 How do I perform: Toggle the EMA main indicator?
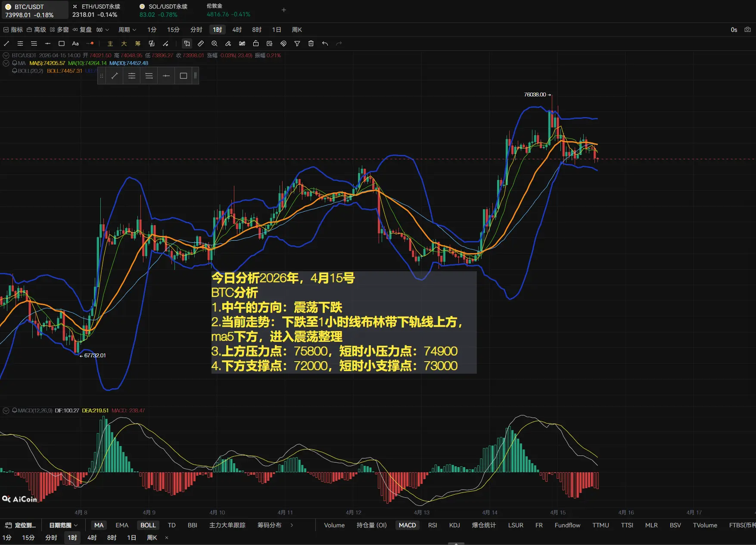point(122,525)
